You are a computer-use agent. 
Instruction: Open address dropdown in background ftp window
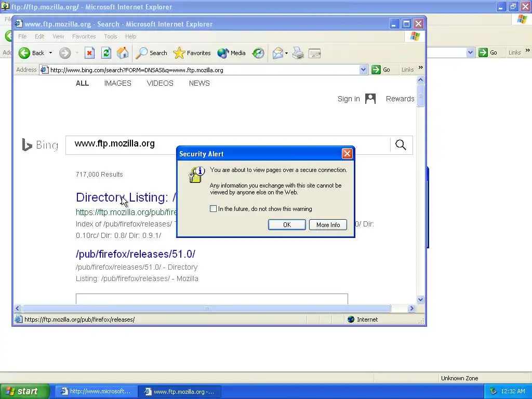(470, 52)
